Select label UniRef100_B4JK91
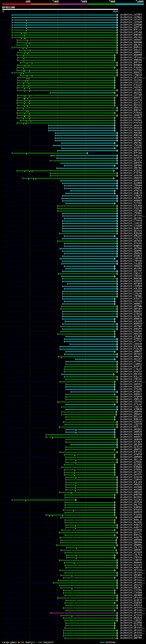Screen dimensions: 146x644 131,522
